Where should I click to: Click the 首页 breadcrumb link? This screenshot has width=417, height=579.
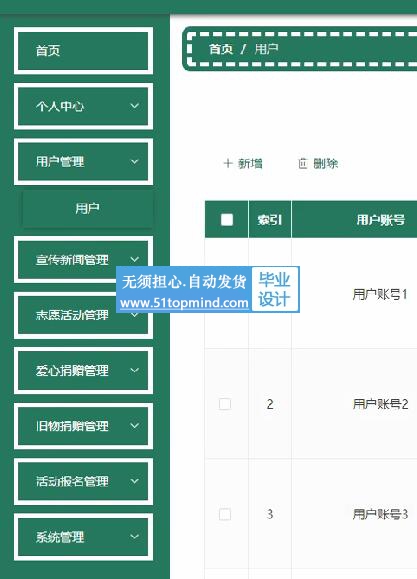click(x=221, y=49)
